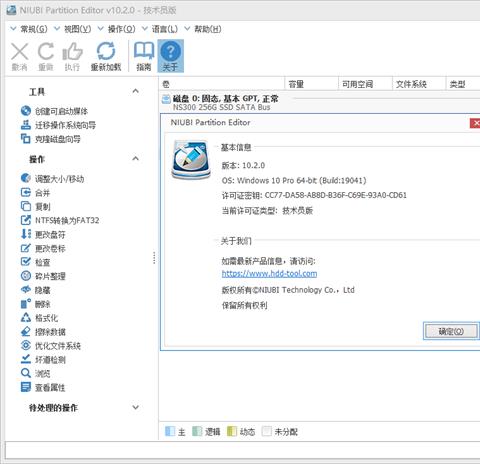Open the https://www.hdd-tool.com link
The image size is (480, 464).
(269, 274)
